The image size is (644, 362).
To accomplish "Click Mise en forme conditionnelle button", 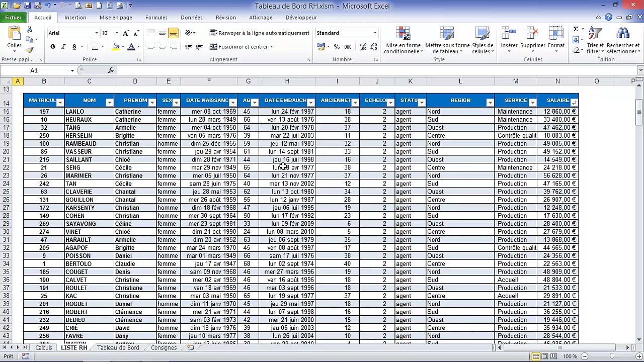I will pyautogui.click(x=403, y=40).
